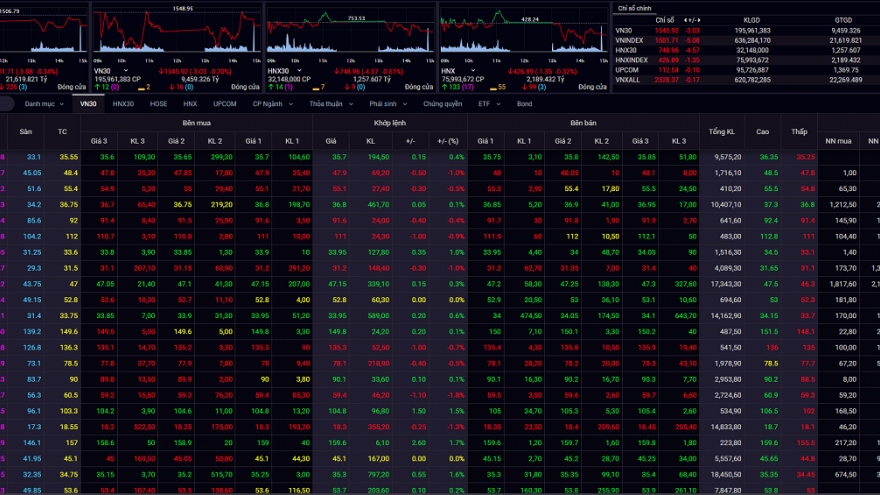Viewport: 880px width, 495px height.
Task: Open the Phái sinh dropdown menu
Action: pos(386,103)
